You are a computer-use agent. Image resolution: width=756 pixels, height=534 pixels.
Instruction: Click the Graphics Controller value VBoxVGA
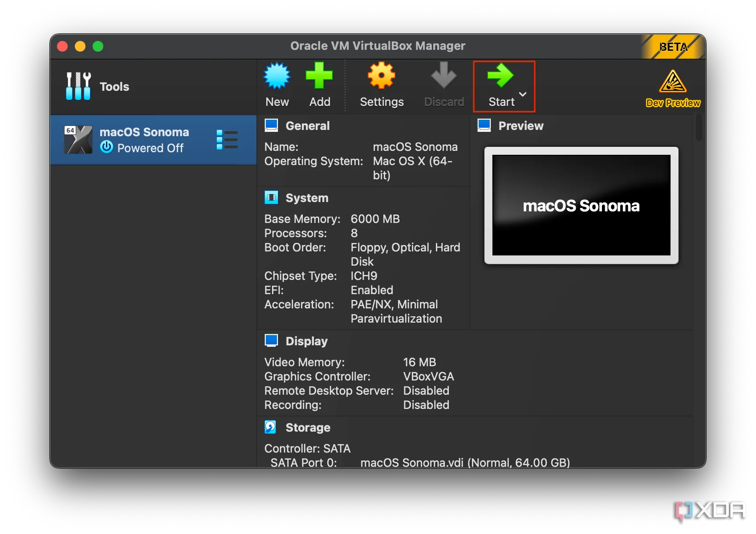click(x=428, y=376)
